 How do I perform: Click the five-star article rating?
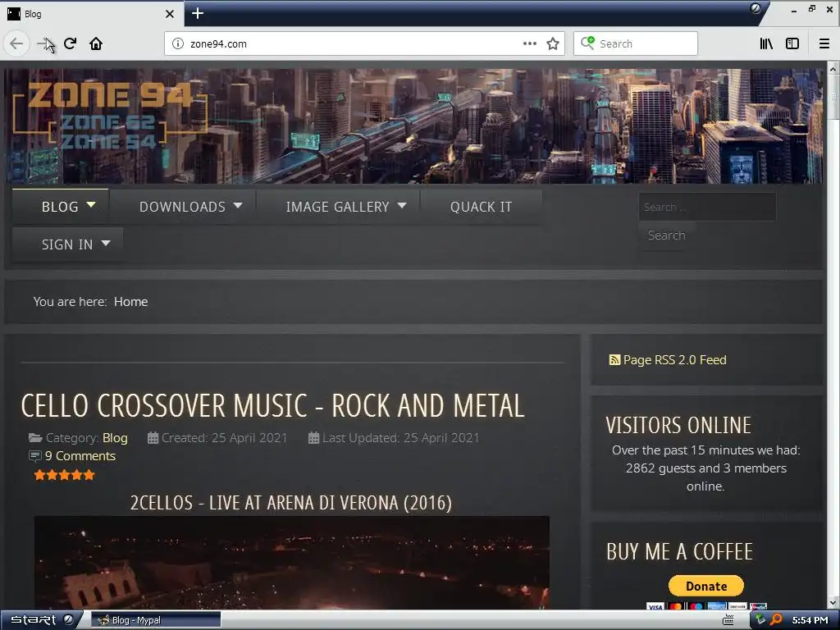click(64, 475)
